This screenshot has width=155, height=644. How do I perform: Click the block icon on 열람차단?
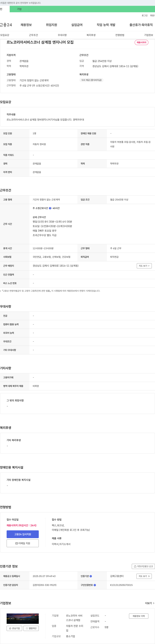click(27, 628)
